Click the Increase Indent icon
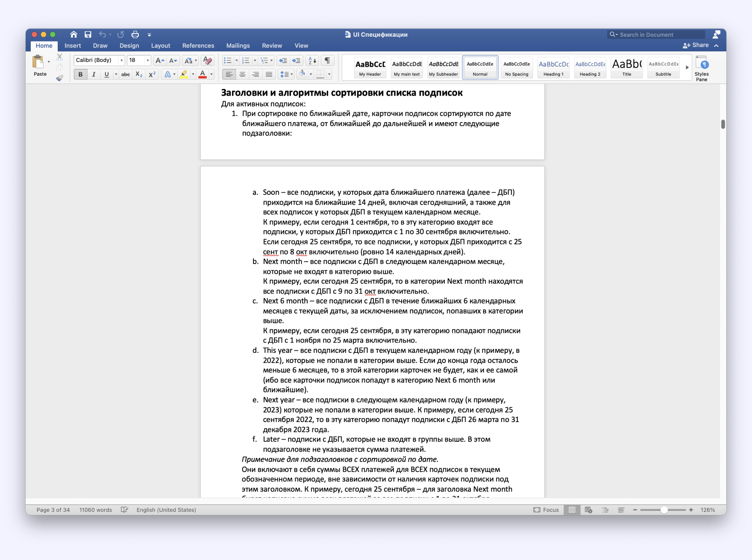Viewport: 752px width, 560px height. click(x=296, y=61)
